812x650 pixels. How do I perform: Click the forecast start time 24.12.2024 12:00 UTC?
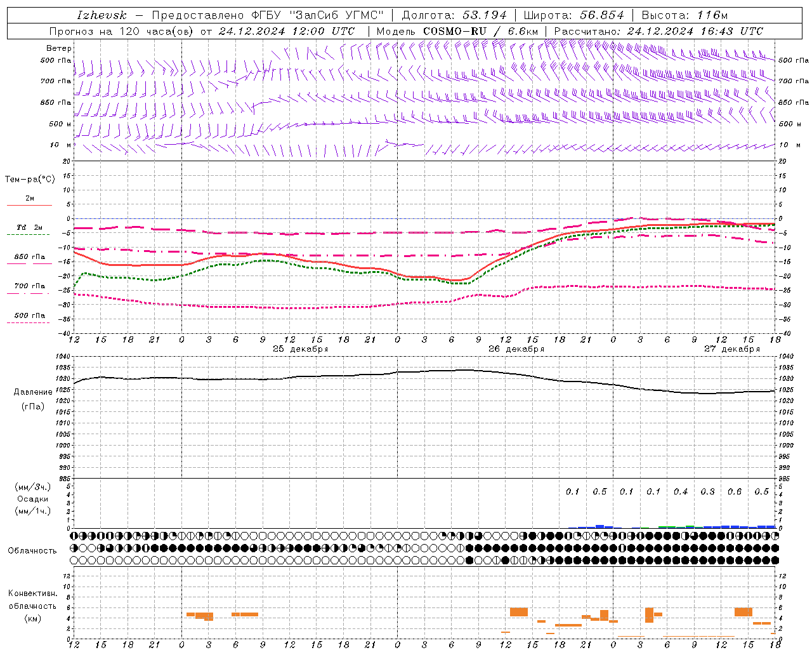(x=287, y=31)
